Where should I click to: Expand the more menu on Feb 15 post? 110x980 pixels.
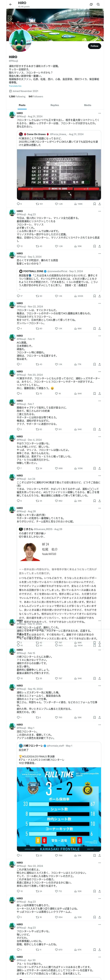[x=99, y=650]
